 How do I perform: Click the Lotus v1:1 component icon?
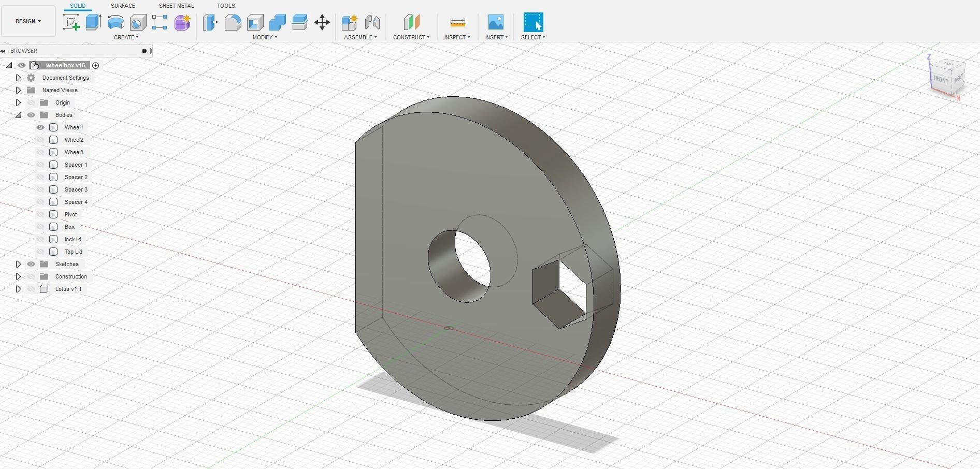click(x=44, y=289)
